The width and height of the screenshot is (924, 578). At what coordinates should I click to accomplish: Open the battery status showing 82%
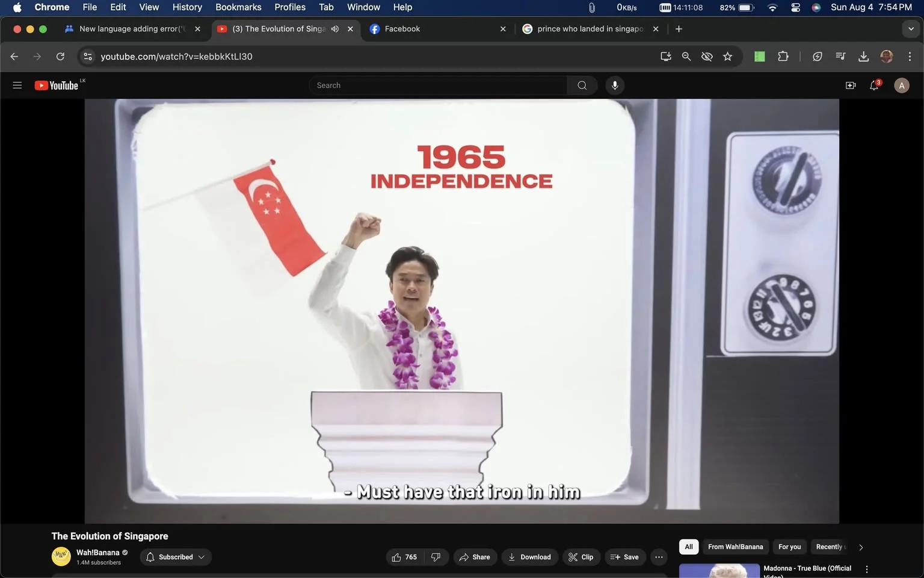pos(737,7)
